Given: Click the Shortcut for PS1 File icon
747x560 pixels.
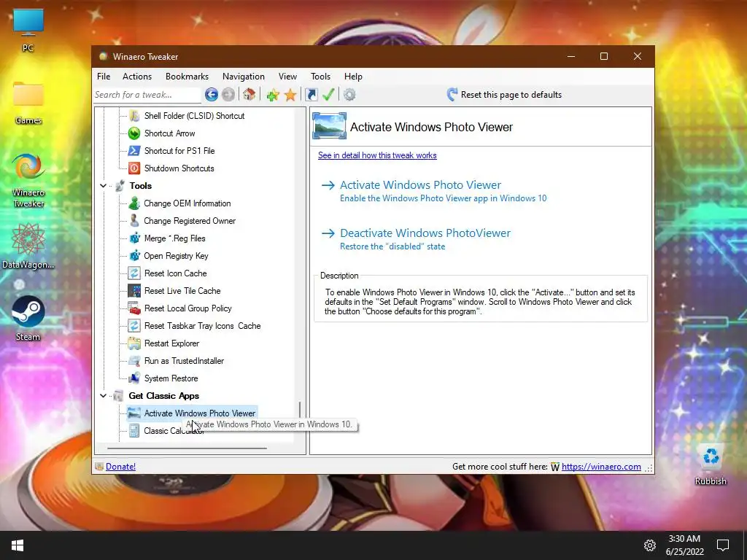Looking at the screenshot, I should click(x=134, y=151).
